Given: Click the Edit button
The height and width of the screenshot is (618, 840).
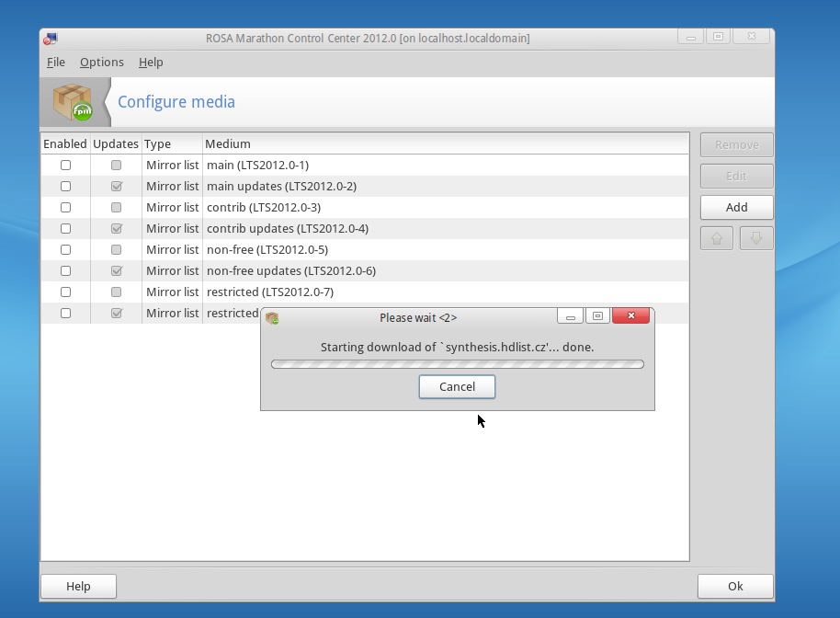Looking at the screenshot, I should (736, 177).
